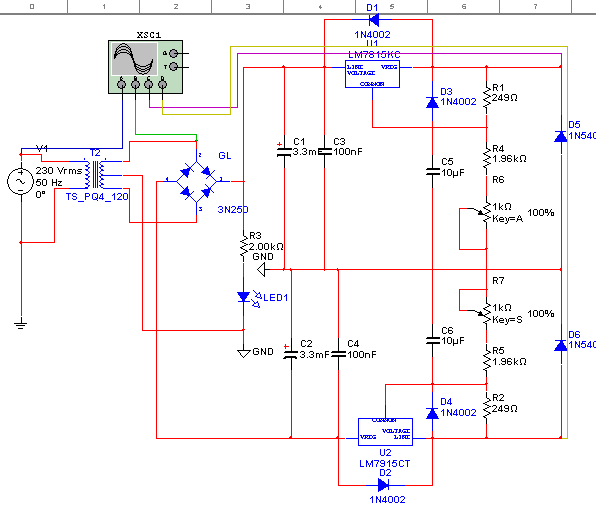Screen dimensions: 596x515
Task: Click the 3.3mF value label of C2
Action: [314, 355]
